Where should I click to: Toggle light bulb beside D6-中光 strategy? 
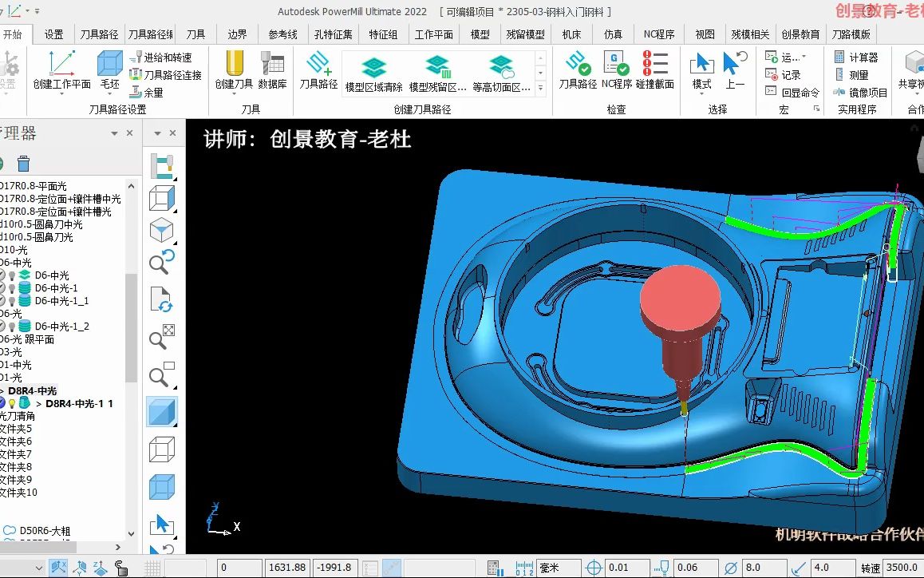click(12, 275)
